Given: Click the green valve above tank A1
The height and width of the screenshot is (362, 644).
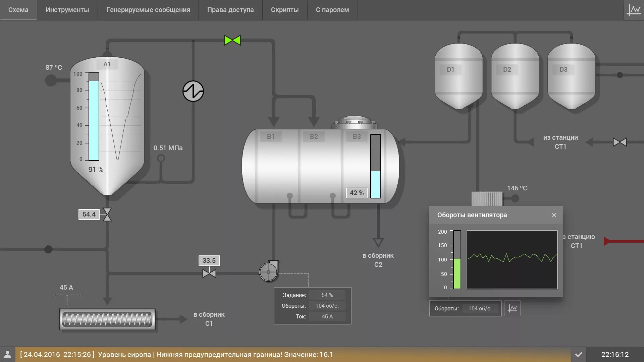Looking at the screenshot, I should click(232, 40).
